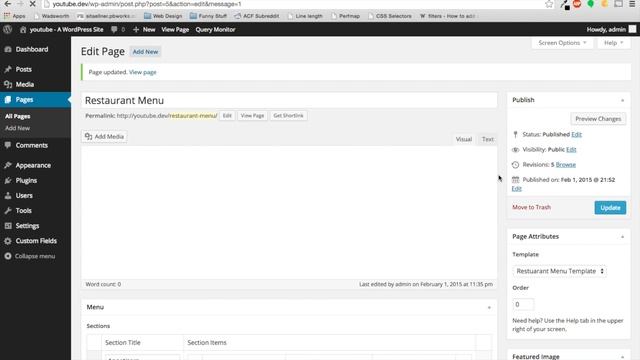
Task: Click the Tools wrench icon
Action: click(x=8, y=211)
